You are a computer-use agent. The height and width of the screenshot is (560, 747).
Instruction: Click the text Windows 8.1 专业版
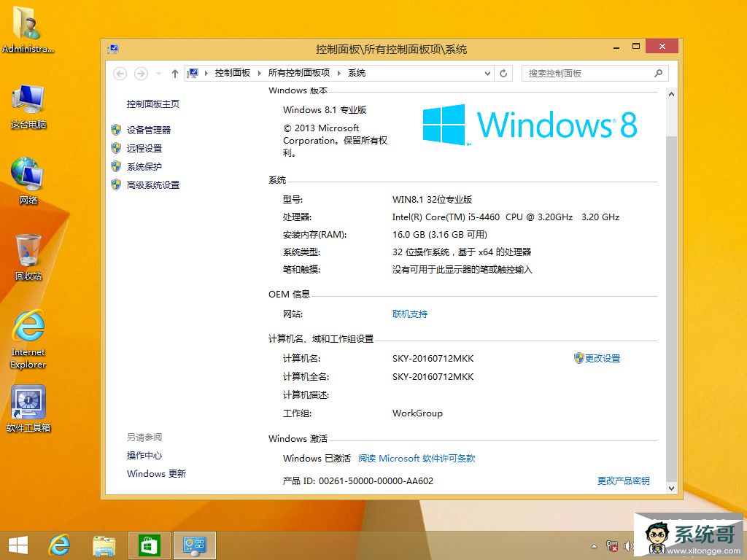click(325, 109)
